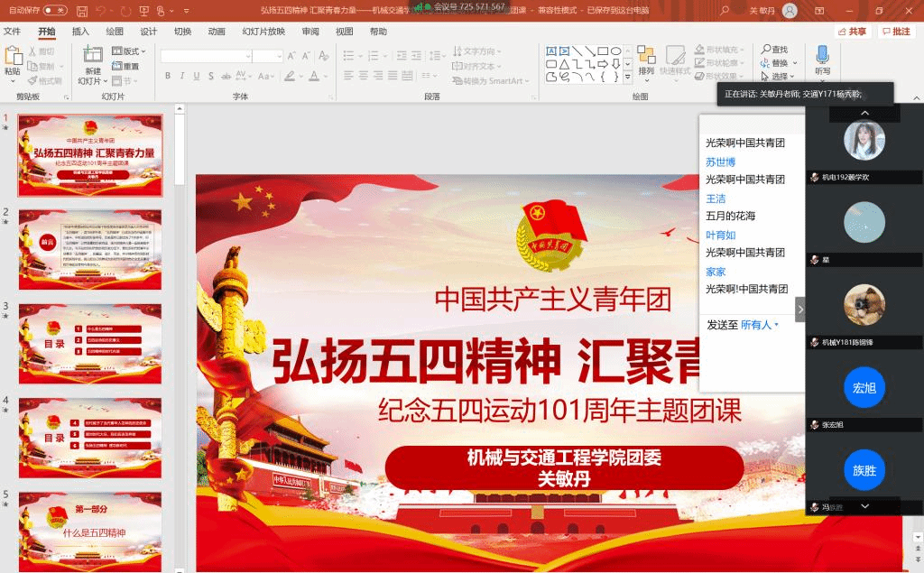Toggle Bold (B) formatting
Screen dimensions: 924x573
[x=168, y=76]
